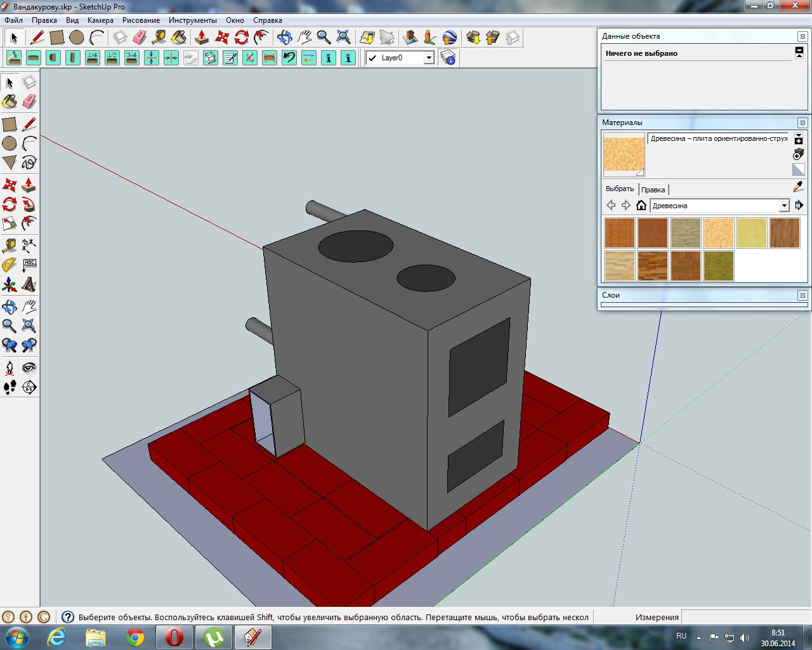The height and width of the screenshot is (650, 812).
Task: Open the Камера menu
Action: tap(100, 20)
